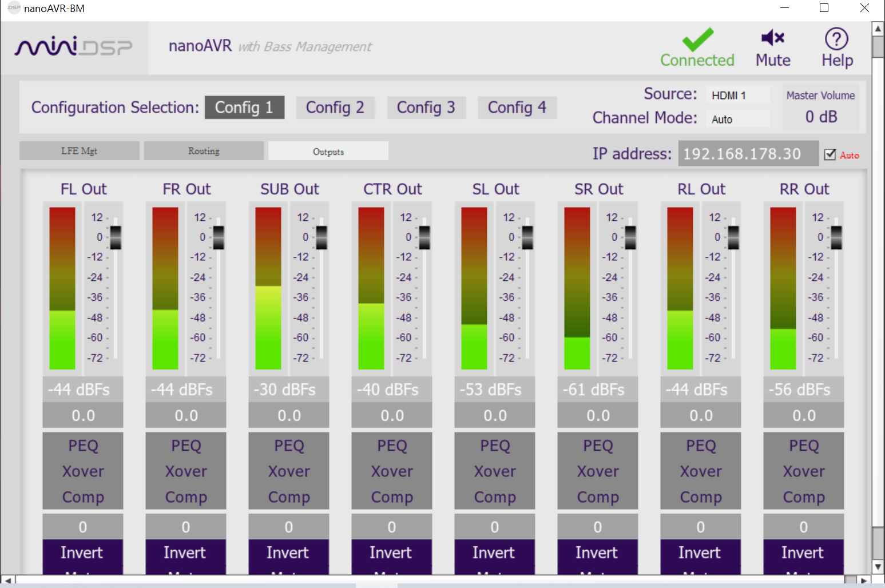The height and width of the screenshot is (588, 885).
Task: Click the RR Out -56 dBFs level readout
Action: pos(804,390)
